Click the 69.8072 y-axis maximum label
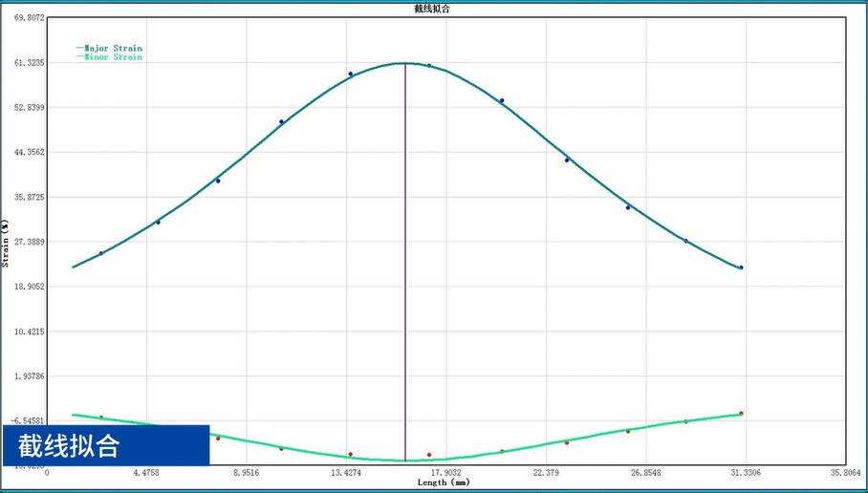Screen dimensions: 868x493 pos(25,18)
